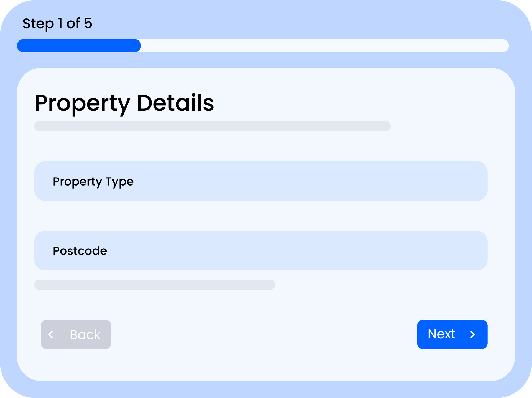Click the "Postcode" label text

tap(80, 251)
